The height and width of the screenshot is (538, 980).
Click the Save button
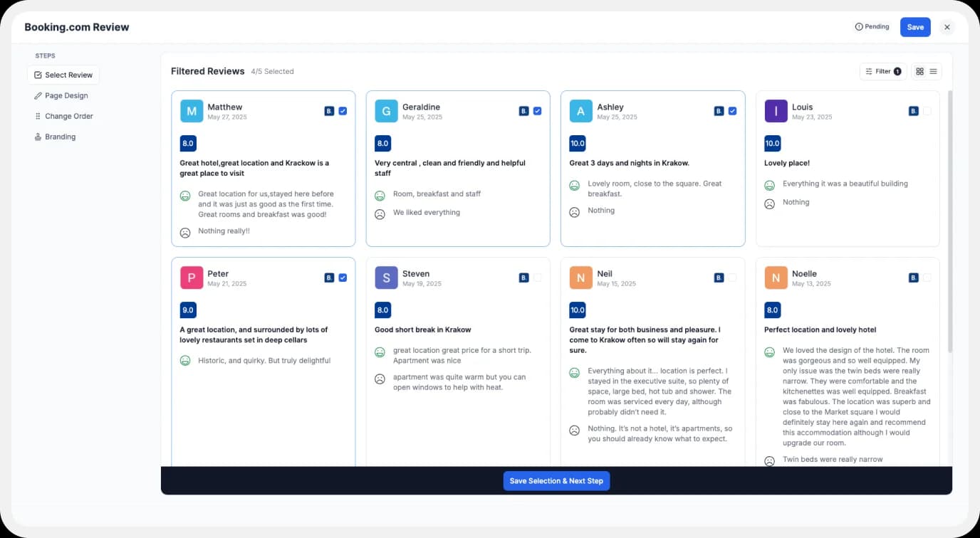[914, 26]
